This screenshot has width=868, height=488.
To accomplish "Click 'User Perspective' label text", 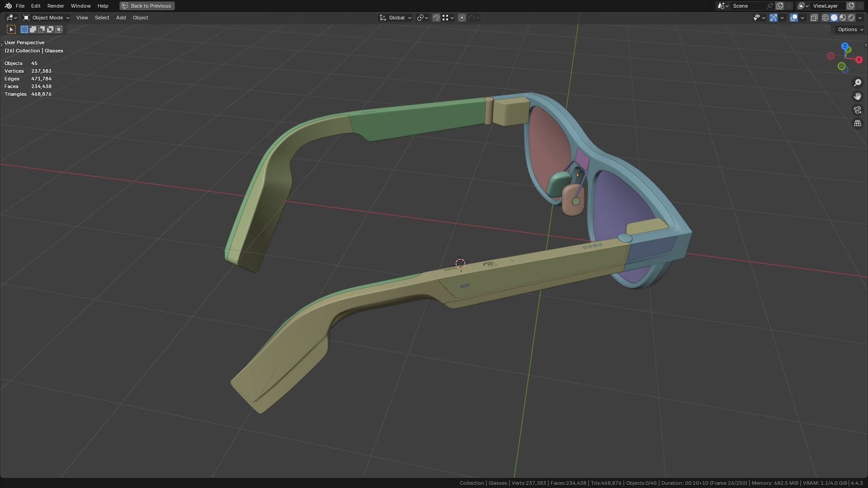I will tap(24, 42).
